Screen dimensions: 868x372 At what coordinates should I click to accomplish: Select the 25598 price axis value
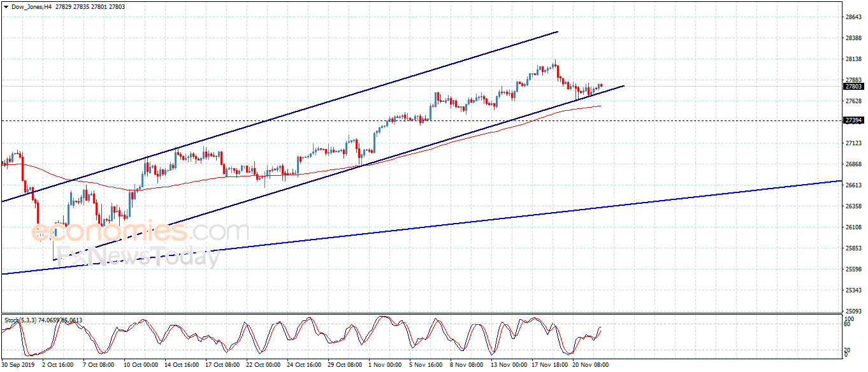(854, 269)
